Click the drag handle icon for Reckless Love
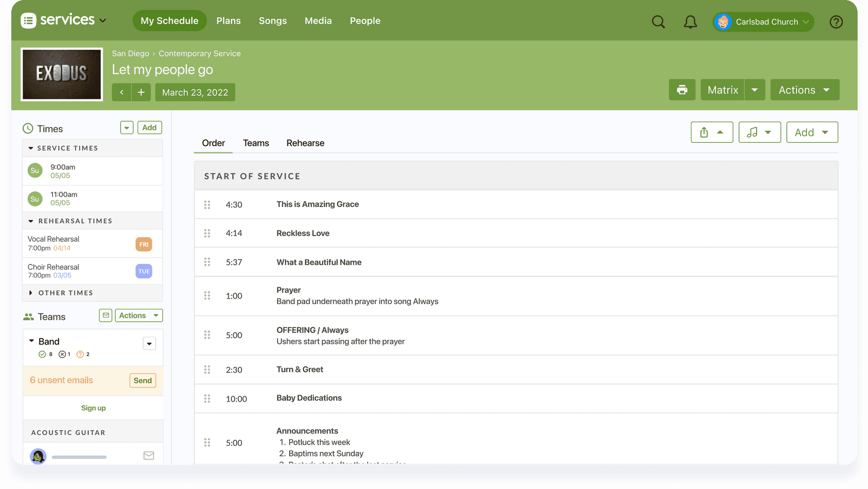The width and height of the screenshot is (868, 489). 208,233
